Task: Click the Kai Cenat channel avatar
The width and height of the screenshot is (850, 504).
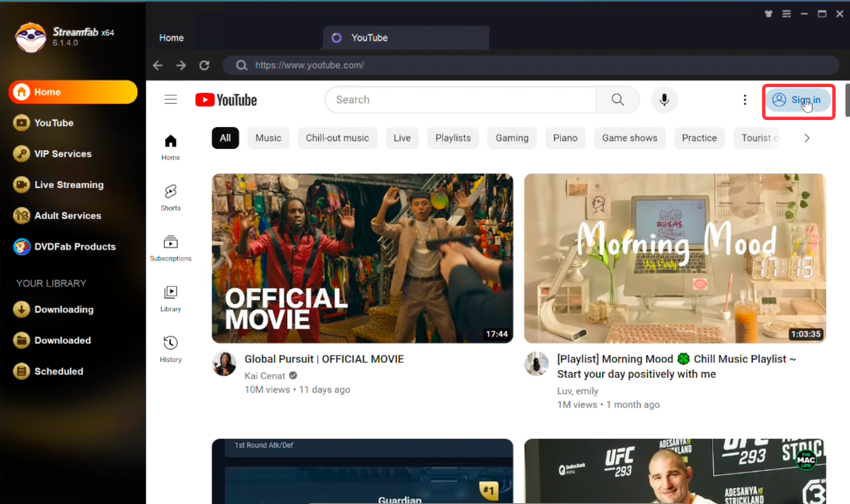Action: [x=224, y=364]
